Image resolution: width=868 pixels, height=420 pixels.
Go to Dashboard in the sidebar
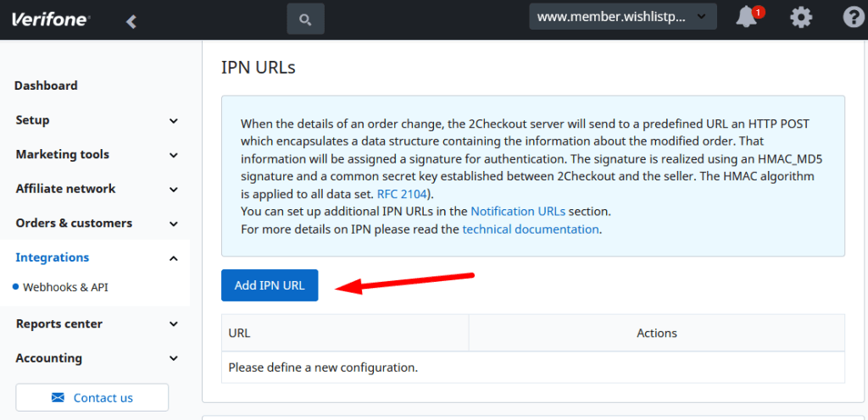47,86
